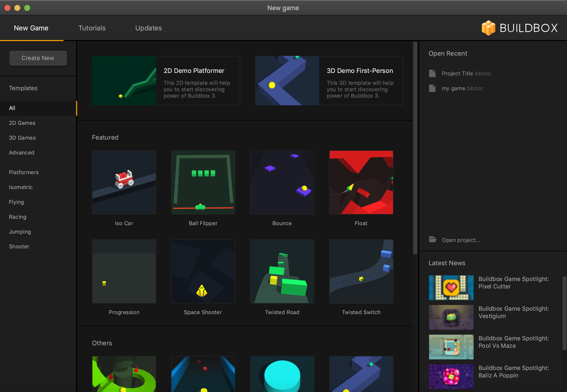Read the Buildbox Game Spotlight: Vestigium headline
Image resolution: width=567 pixels, height=392 pixels.
coord(514,312)
